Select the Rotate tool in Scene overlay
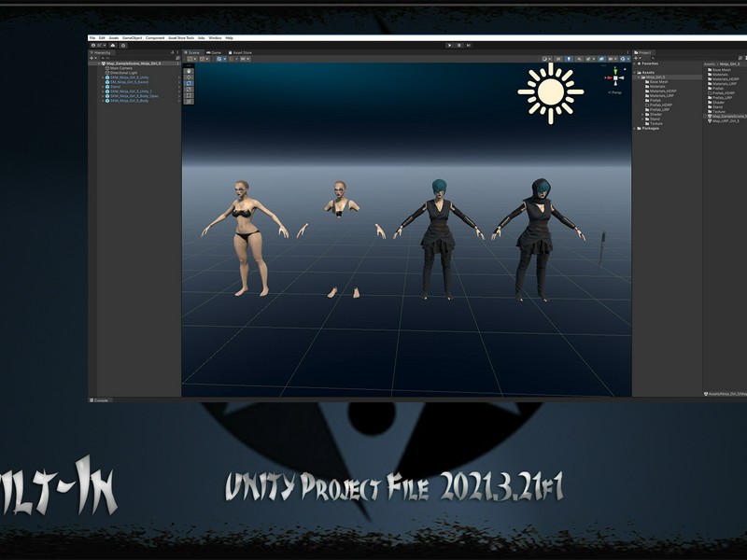This screenshot has width=747, height=560. [x=189, y=83]
